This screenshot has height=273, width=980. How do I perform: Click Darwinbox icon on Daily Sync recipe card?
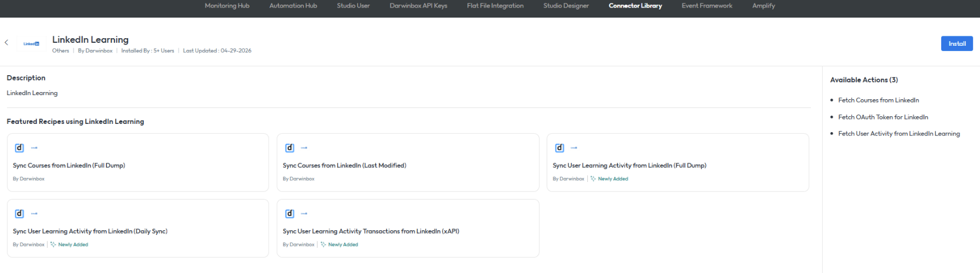pos(19,214)
